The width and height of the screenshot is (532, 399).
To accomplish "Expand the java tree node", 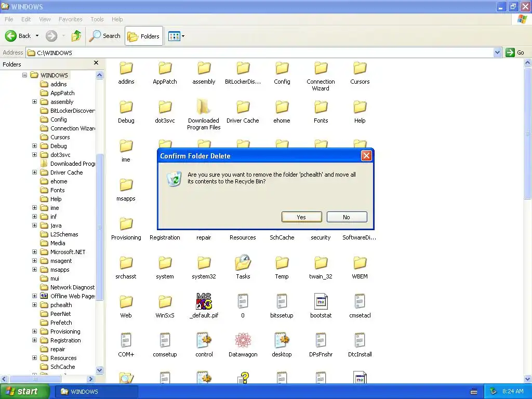I will pyautogui.click(x=35, y=225).
